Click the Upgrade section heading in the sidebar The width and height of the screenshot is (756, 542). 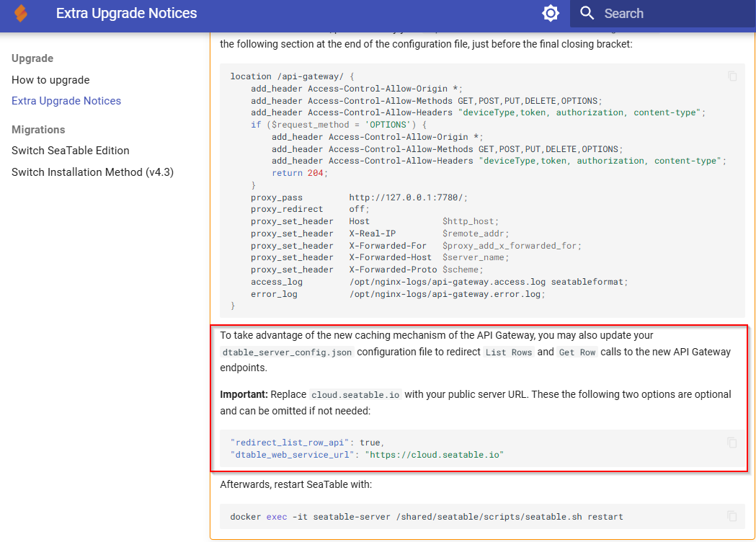click(32, 58)
